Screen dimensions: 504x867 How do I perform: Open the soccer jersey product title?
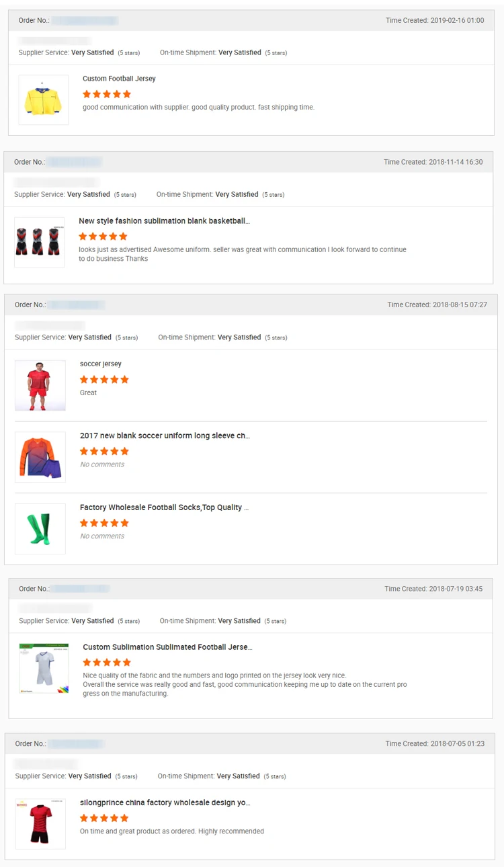tap(101, 364)
